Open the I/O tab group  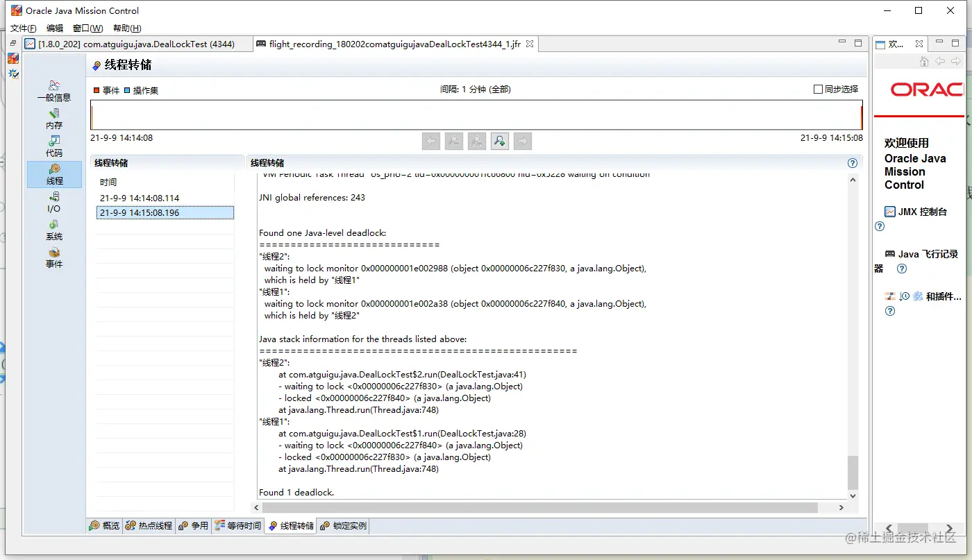coord(54,202)
